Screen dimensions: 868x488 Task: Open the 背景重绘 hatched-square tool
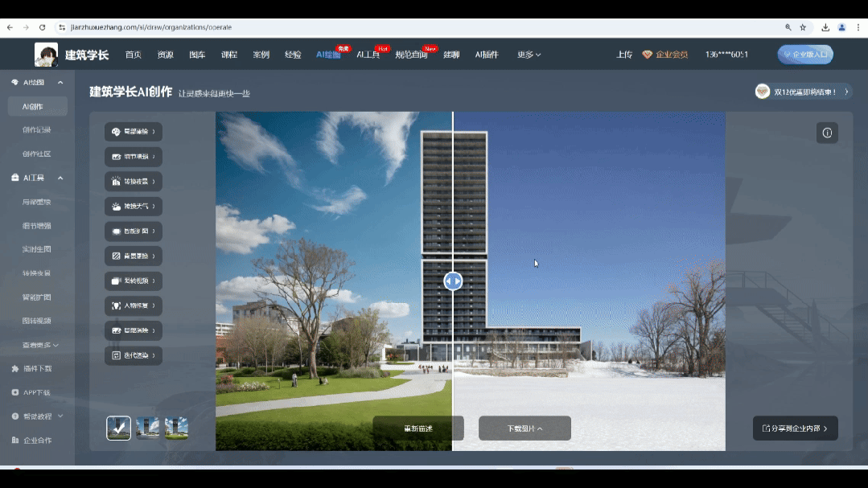(x=134, y=256)
